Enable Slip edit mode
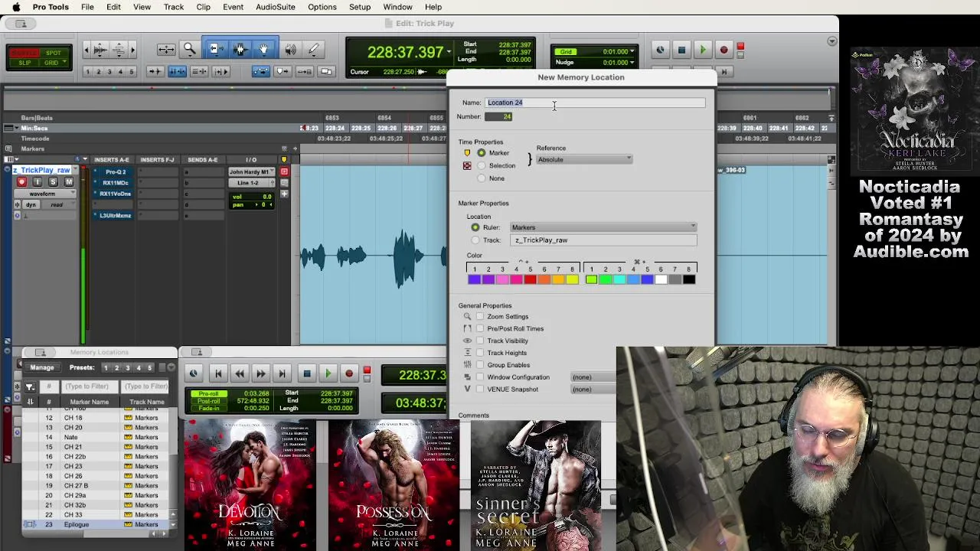 point(24,63)
